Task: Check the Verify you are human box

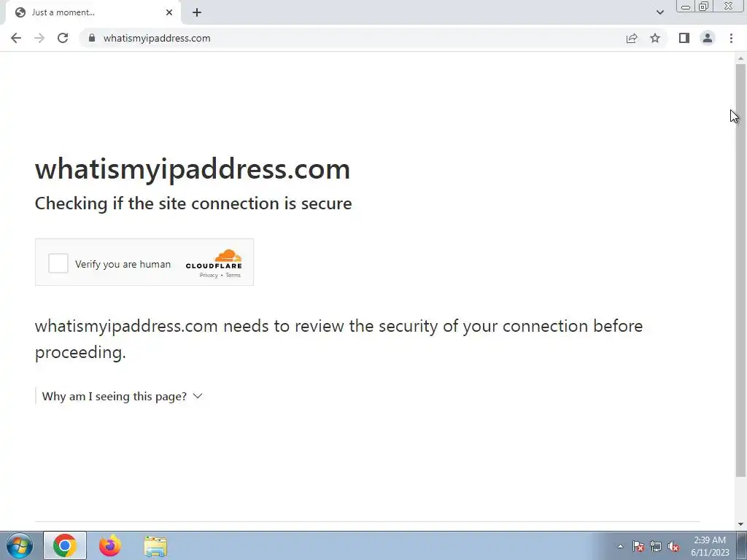Action: tap(58, 263)
